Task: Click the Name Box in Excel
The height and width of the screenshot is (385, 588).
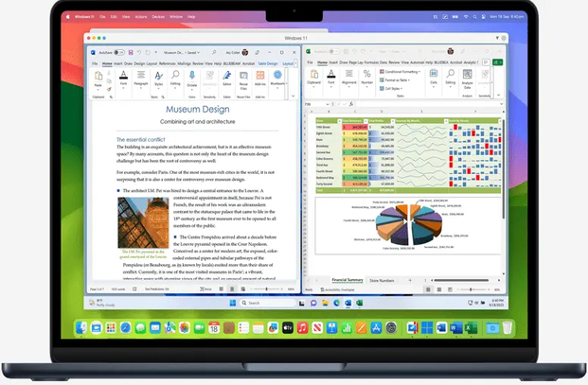Action: click(x=316, y=104)
